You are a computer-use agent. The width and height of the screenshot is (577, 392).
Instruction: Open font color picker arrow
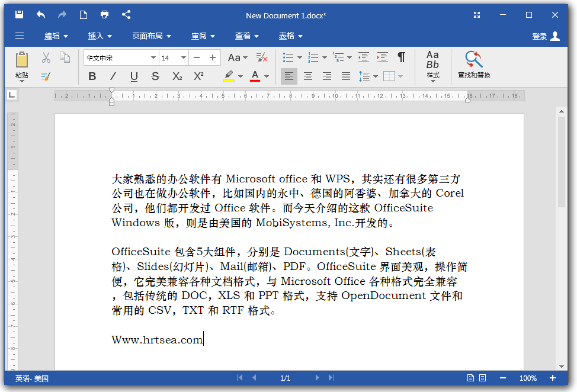(x=267, y=76)
